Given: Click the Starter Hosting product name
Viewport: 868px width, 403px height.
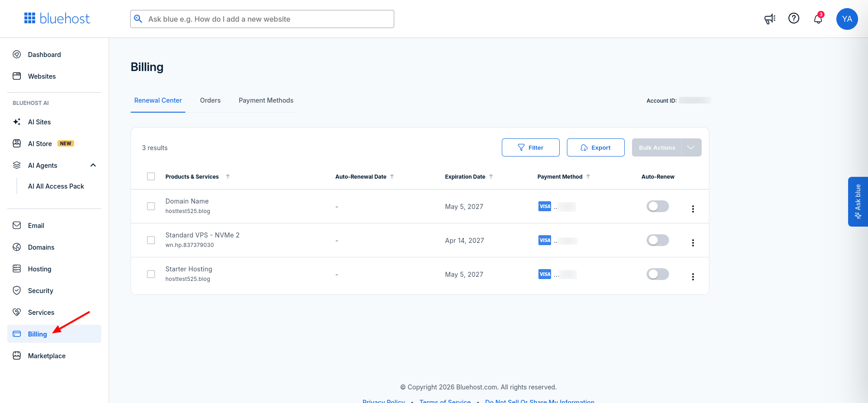Looking at the screenshot, I should point(189,269).
